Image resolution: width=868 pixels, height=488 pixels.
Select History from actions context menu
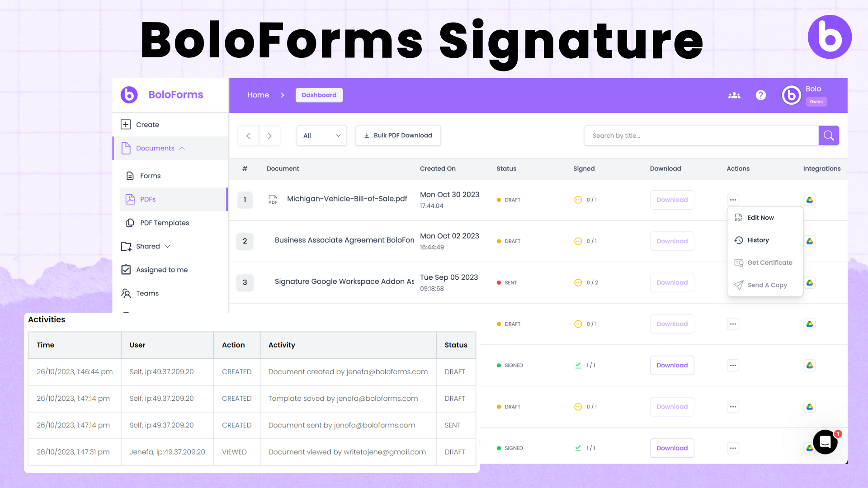(758, 240)
